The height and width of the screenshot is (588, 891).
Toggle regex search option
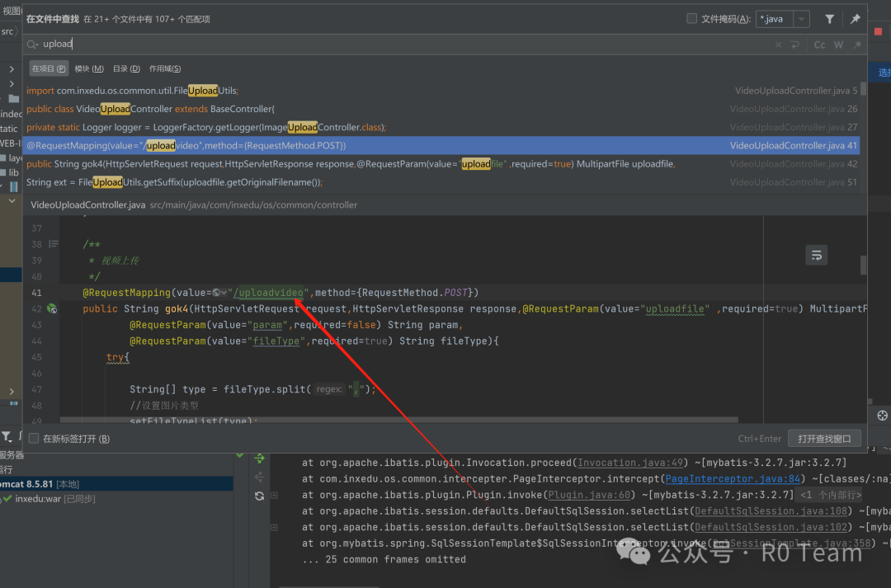[x=857, y=45]
